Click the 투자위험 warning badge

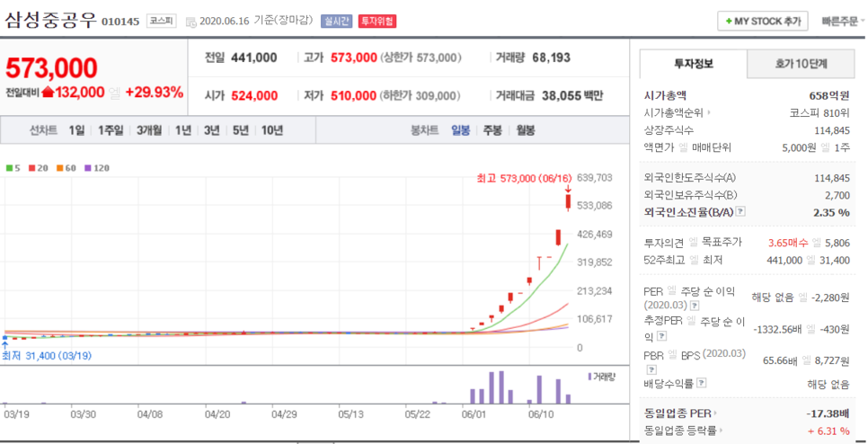tap(377, 21)
